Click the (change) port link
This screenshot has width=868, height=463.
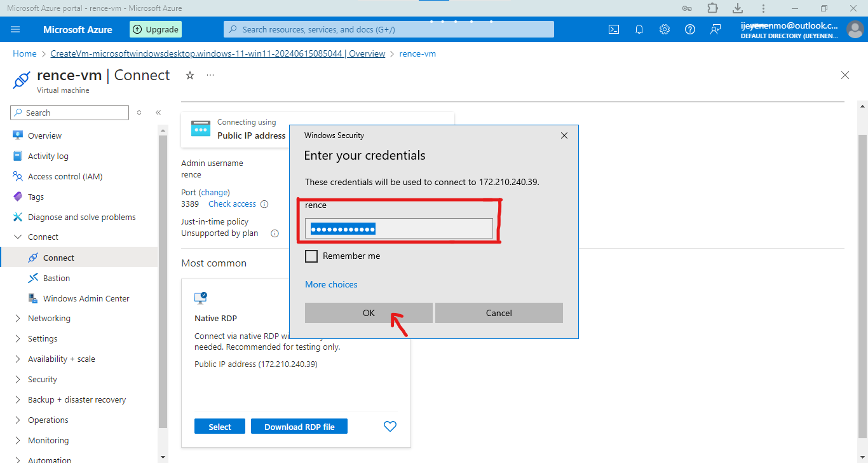pyautogui.click(x=214, y=192)
